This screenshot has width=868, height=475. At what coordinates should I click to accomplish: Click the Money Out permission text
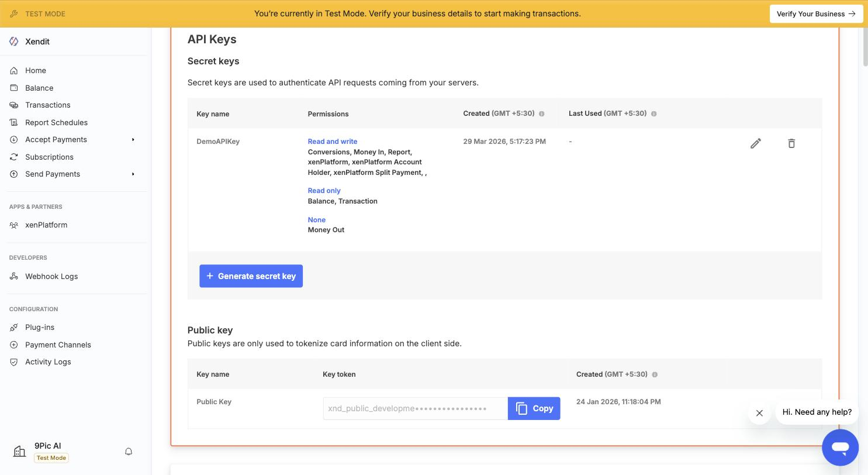326,230
